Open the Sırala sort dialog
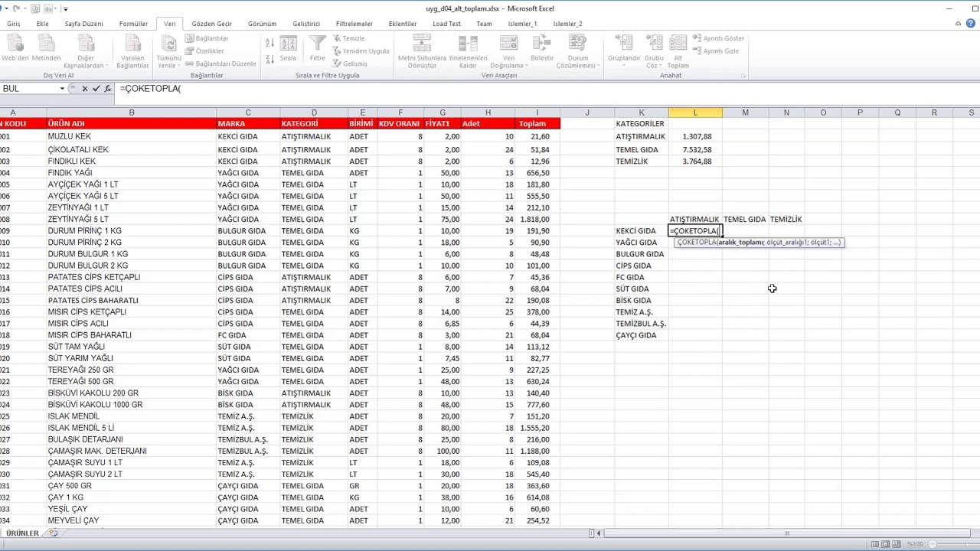 tap(288, 48)
